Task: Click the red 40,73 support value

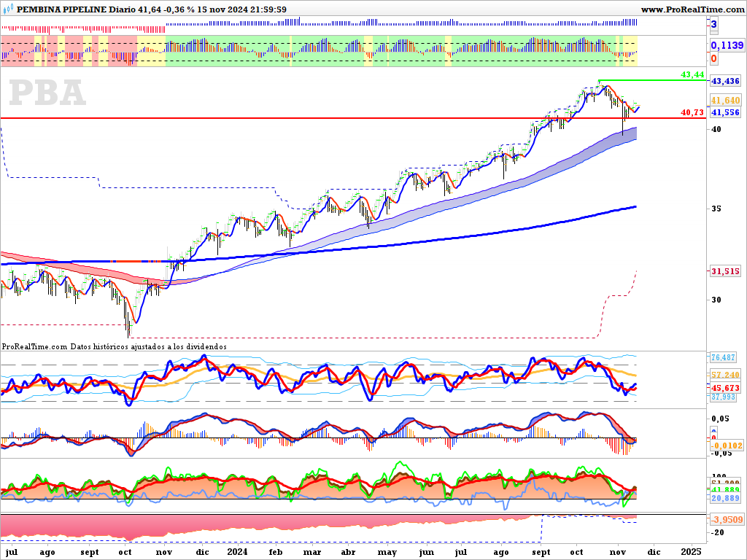Action: pyautogui.click(x=692, y=112)
